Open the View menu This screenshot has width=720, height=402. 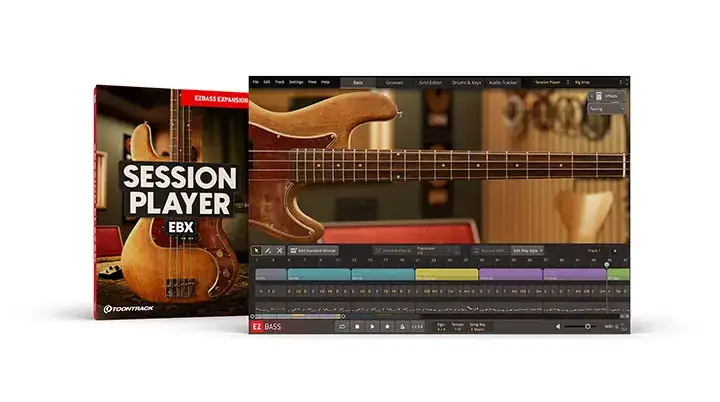click(312, 82)
